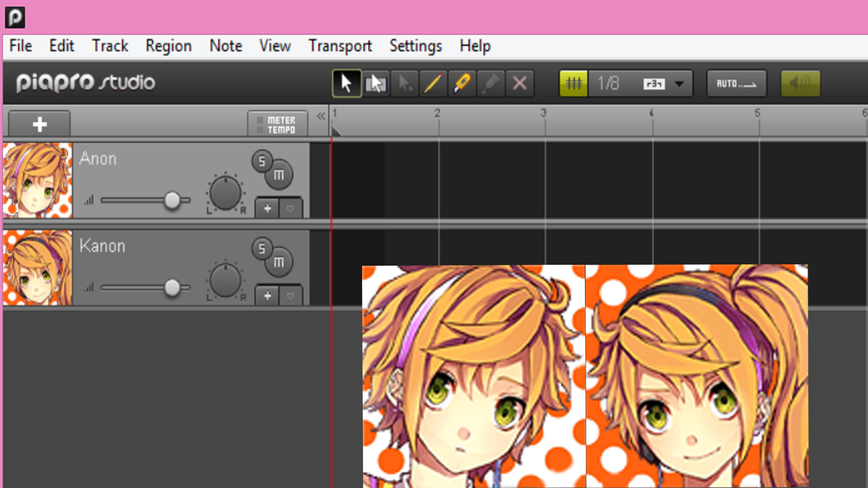Viewport: 868px width, 488px height.
Task: Open the triplet note value selector
Action: (x=653, y=83)
